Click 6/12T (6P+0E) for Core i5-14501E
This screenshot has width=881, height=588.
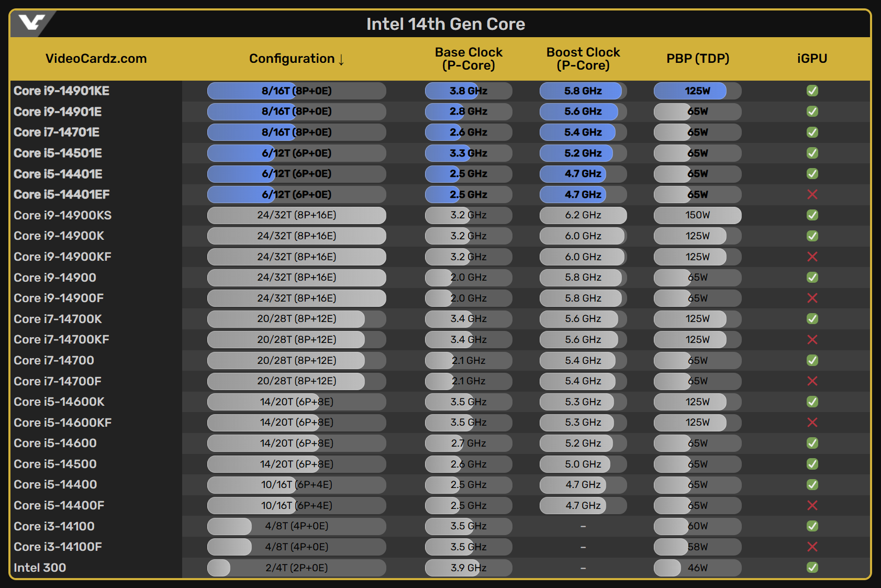297,153
